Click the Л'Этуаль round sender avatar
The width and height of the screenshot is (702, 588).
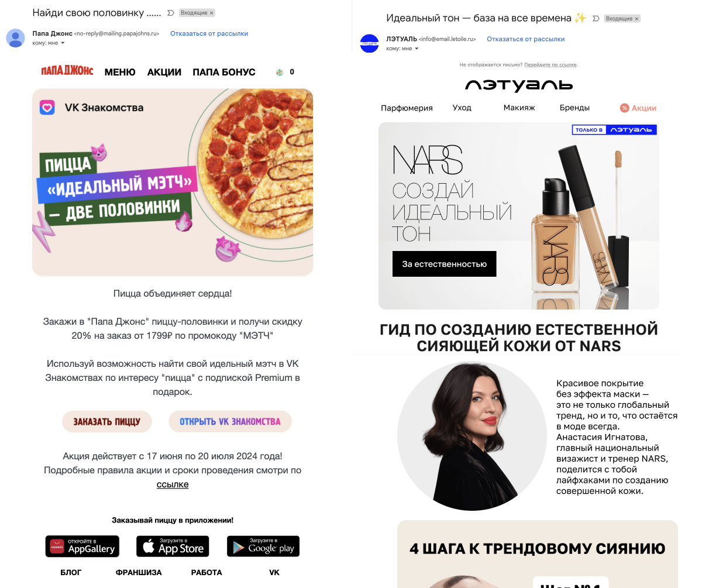tap(369, 43)
